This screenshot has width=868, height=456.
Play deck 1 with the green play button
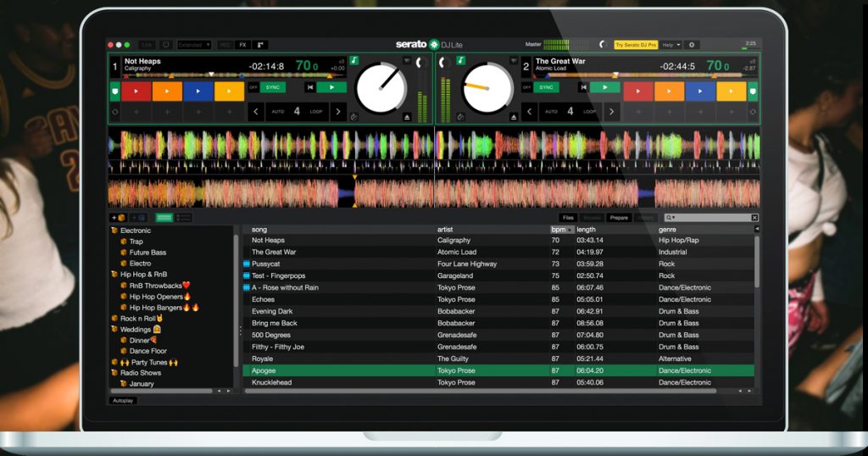click(x=331, y=87)
